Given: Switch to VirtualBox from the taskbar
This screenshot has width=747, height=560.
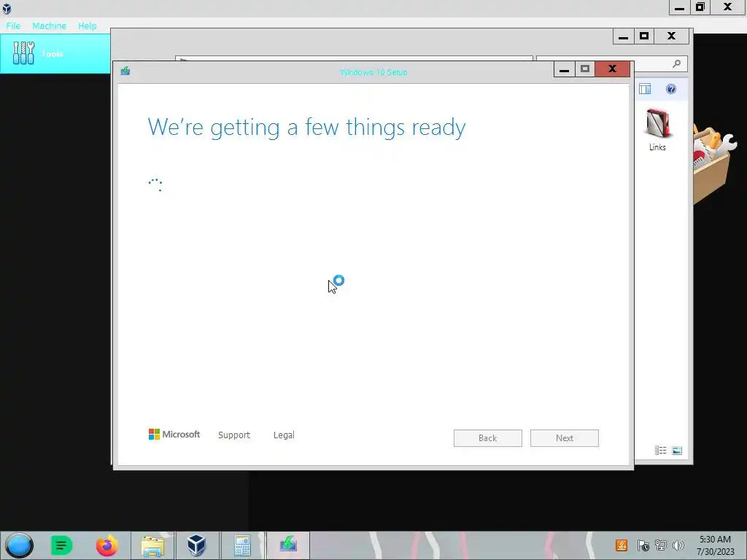Looking at the screenshot, I should pyautogui.click(x=196, y=545).
